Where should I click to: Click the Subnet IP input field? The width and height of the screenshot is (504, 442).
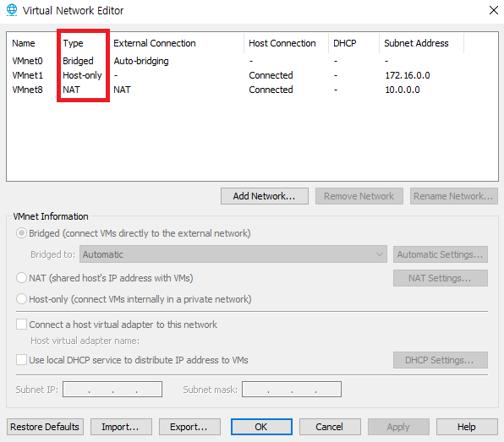click(x=112, y=390)
